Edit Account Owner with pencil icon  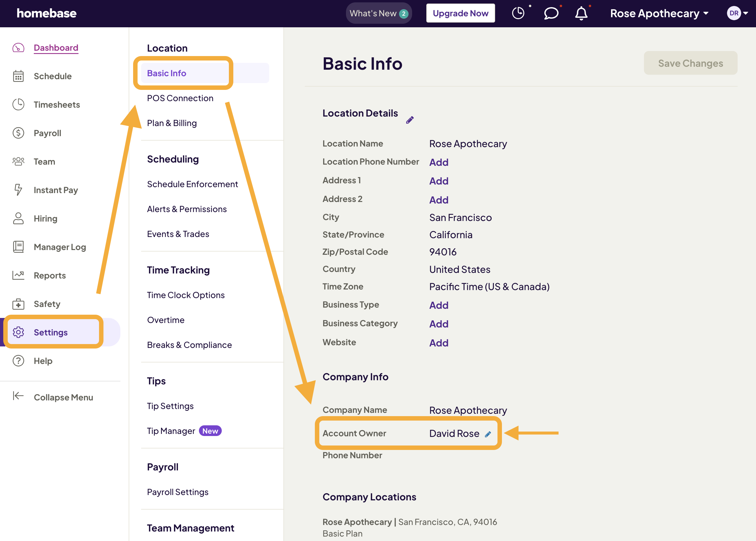pyautogui.click(x=488, y=435)
